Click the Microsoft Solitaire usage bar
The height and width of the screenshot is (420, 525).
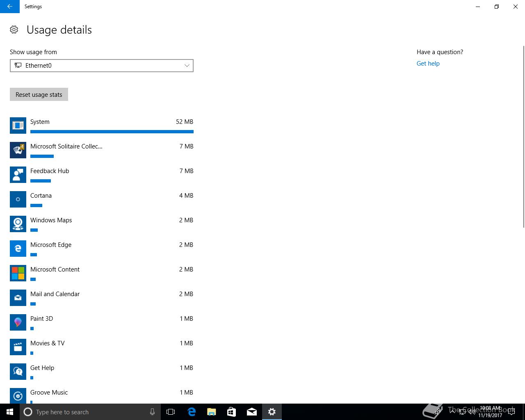coord(42,156)
